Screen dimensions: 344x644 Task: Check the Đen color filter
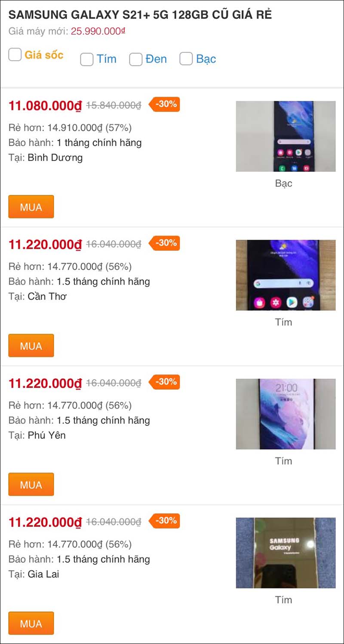pyautogui.click(x=136, y=59)
